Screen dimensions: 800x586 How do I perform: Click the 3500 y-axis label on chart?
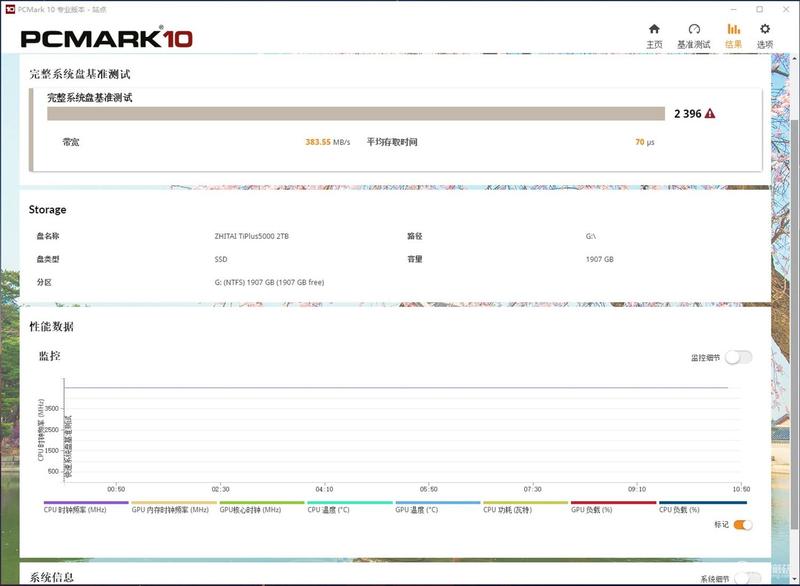pos(52,409)
